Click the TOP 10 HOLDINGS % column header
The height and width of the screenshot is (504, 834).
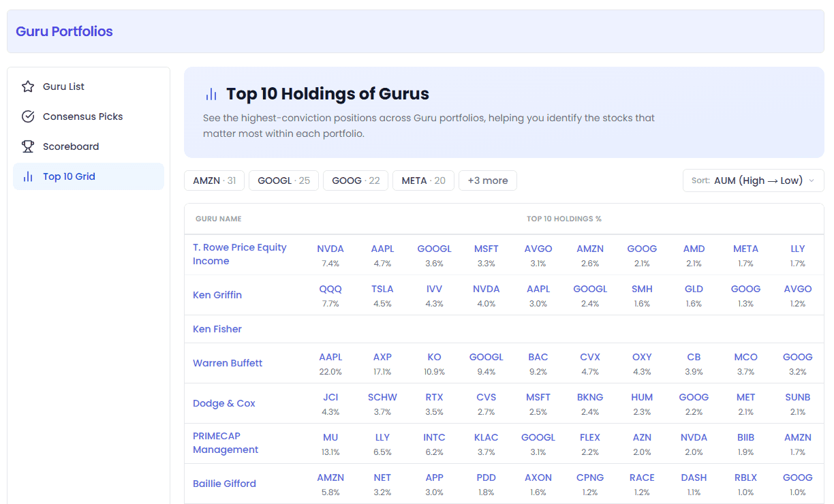click(x=564, y=219)
